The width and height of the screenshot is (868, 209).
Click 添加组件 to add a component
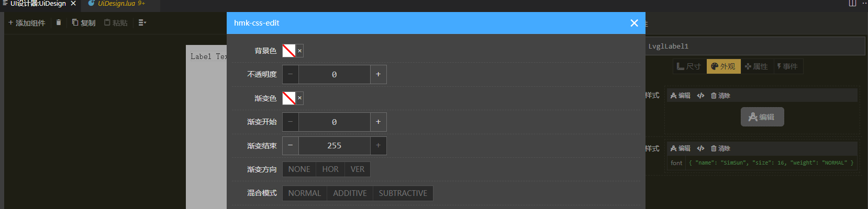pyautogui.click(x=27, y=22)
